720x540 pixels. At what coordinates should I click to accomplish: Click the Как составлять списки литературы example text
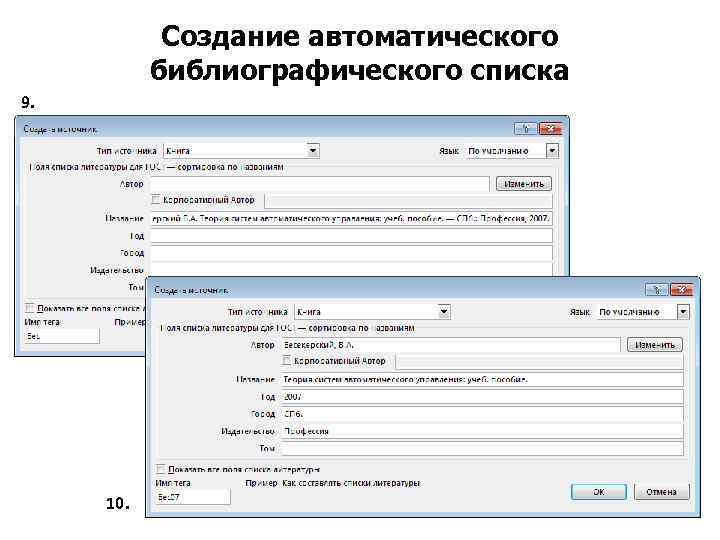coord(351,483)
